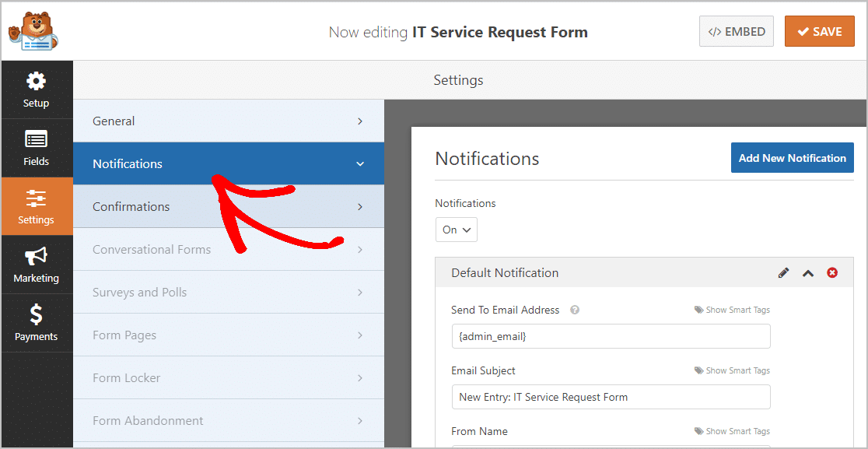Click the WPForms bear mascot logo

pyautogui.click(x=33, y=31)
